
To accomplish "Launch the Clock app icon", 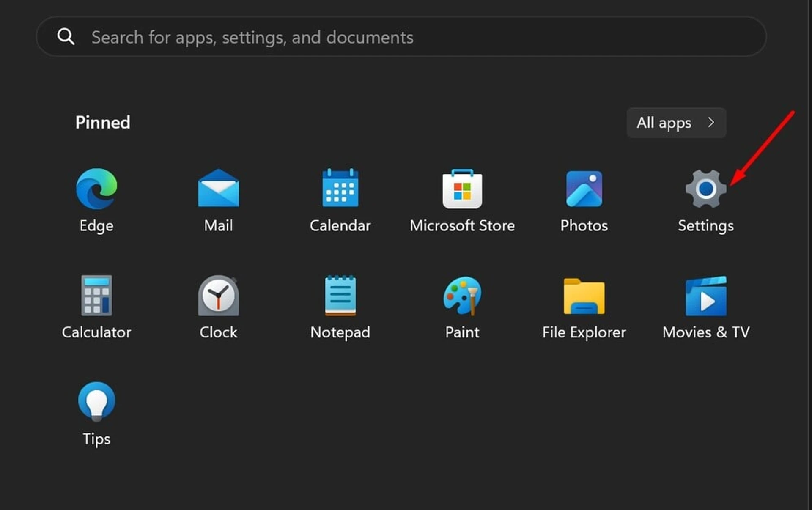I will 218,295.
